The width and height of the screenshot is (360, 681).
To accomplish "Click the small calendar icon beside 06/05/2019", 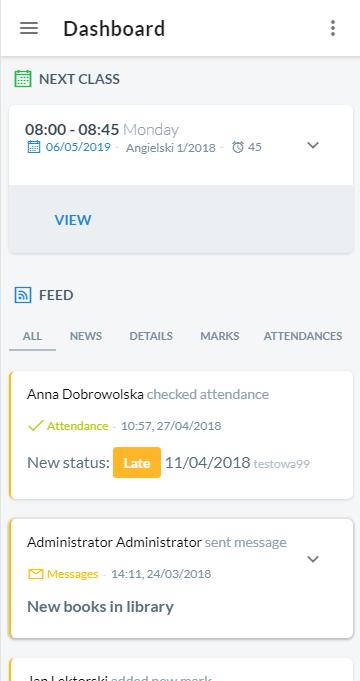I will pos(34,147).
